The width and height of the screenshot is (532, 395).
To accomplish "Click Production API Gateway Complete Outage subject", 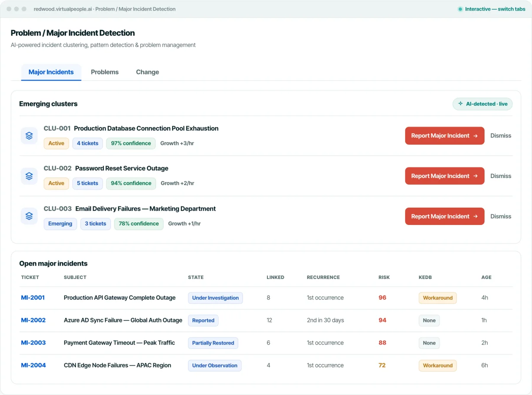I will click(x=120, y=298).
